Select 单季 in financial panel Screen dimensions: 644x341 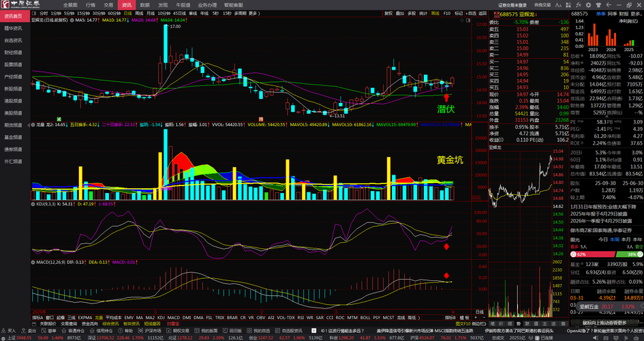601,14
